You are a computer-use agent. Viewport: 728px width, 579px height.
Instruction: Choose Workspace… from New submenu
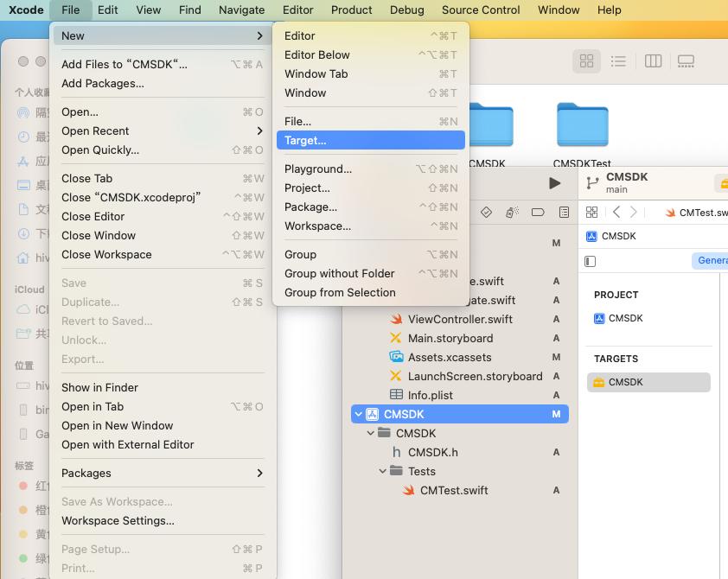pos(371,226)
